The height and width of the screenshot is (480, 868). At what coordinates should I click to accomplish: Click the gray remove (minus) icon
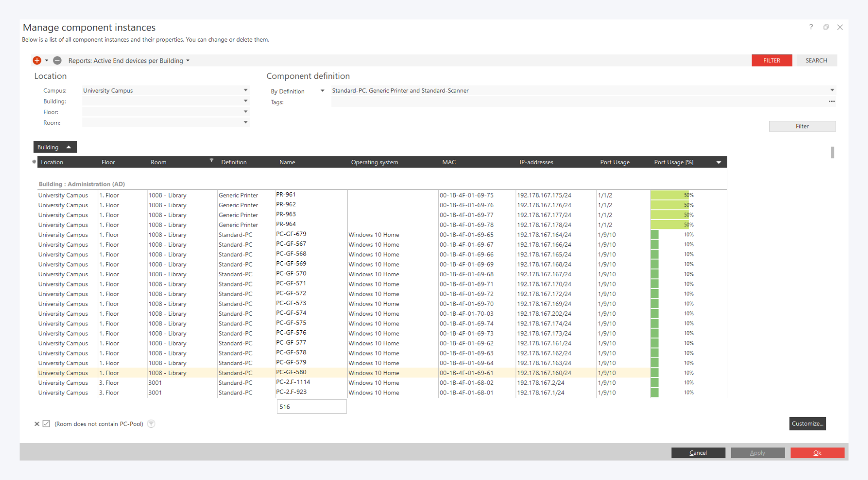point(57,60)
